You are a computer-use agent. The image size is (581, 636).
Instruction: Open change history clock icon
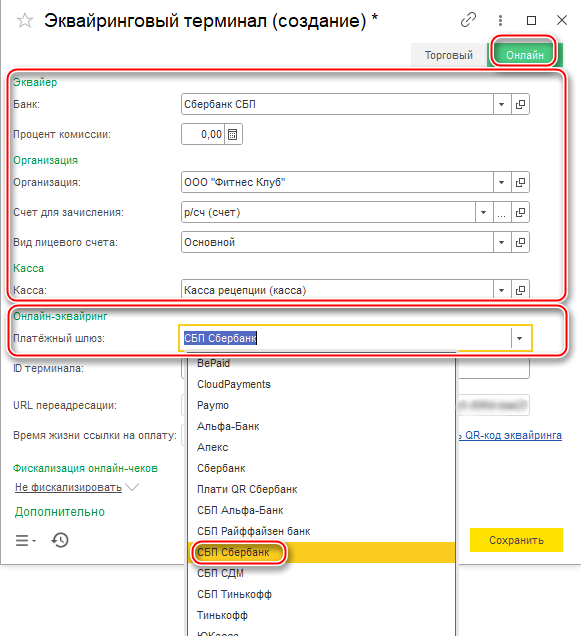pos(60,540)
